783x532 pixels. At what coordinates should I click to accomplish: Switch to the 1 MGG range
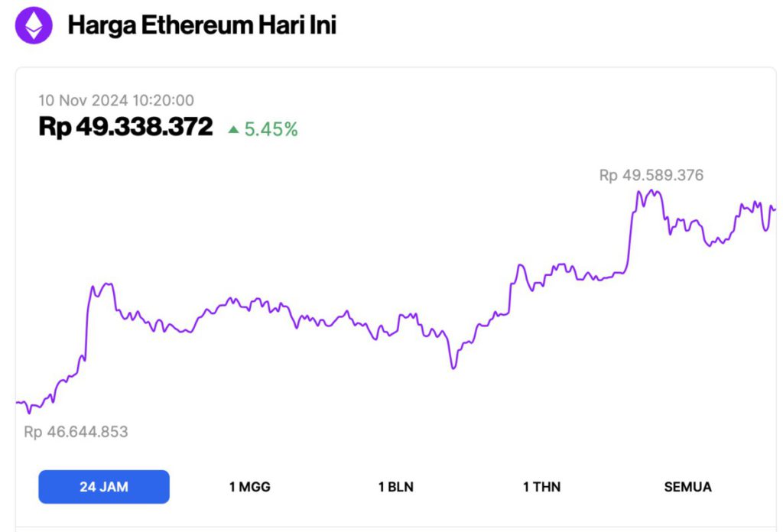pos(249,487)
